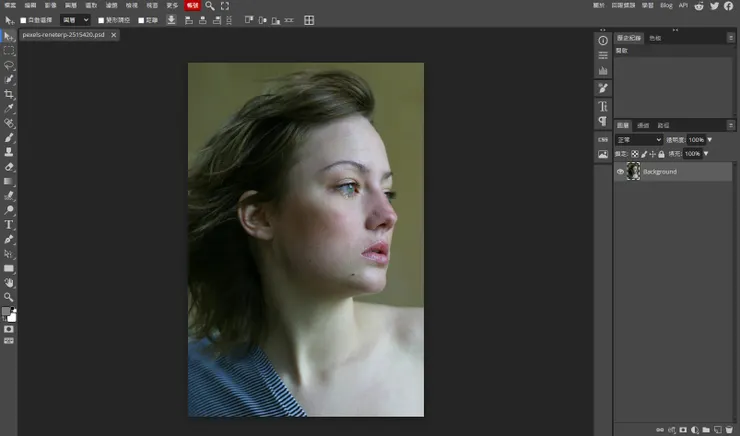
Task: Open the Info panel icon
Action: tap(603, 40)
